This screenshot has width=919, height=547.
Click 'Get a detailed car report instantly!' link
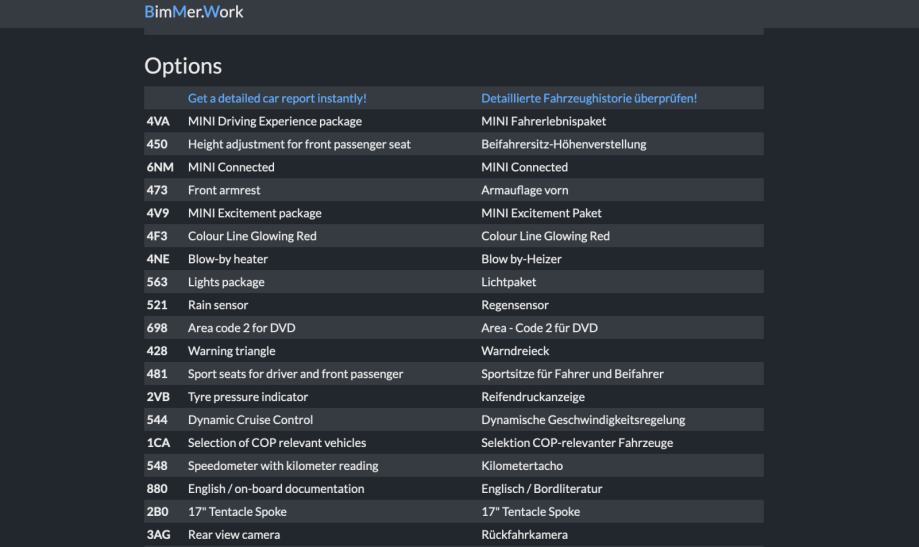tap(277, 98)
